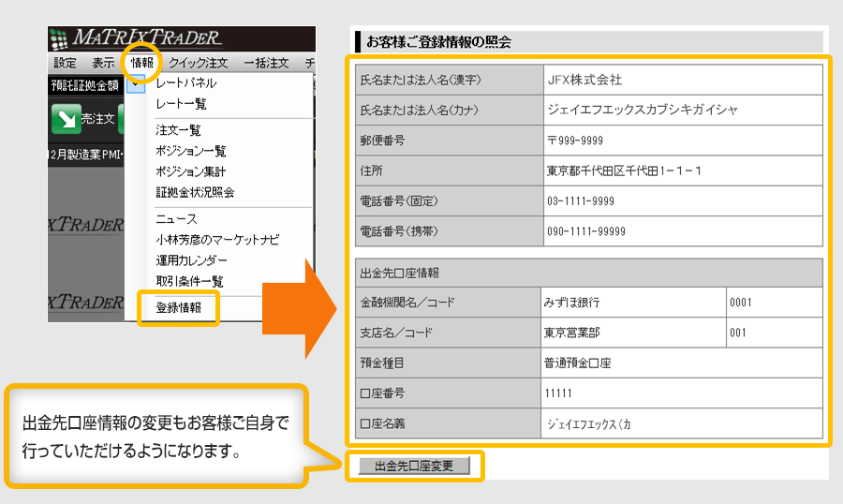Click the 12月製造業PMI news ticker
Screen dimensions: 843x504
pos(86,155)
